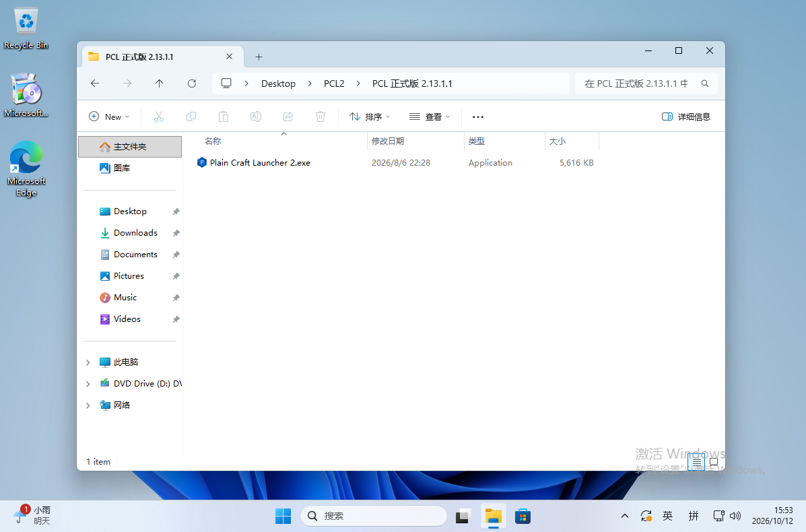Toggle the 英 input language indicator
This screenshot has height=532, width=806.
668,516
